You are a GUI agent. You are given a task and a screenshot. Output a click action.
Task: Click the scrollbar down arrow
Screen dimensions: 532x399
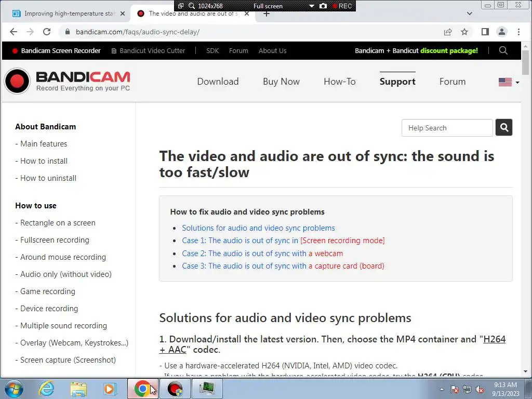click(525, 371)
